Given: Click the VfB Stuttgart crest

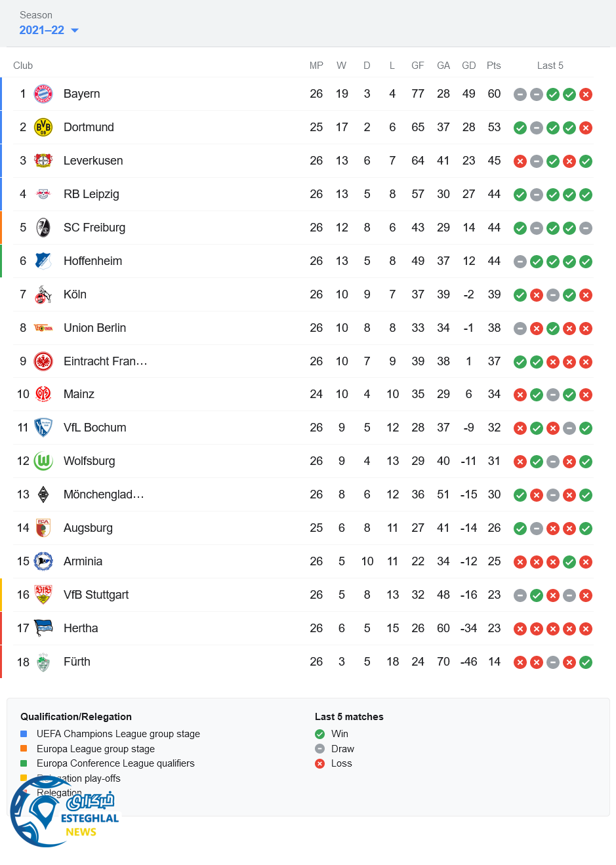Looking at the screenshot, I should [x=43, y=595].
